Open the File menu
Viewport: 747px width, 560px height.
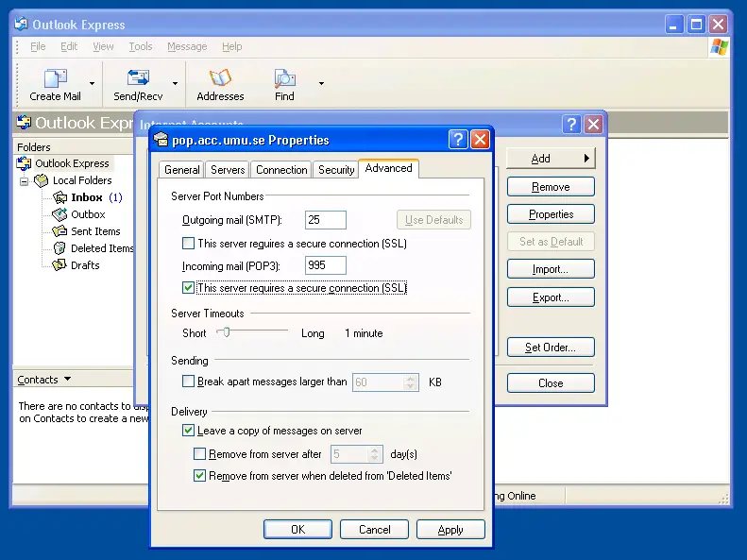(x=38, y=46)
